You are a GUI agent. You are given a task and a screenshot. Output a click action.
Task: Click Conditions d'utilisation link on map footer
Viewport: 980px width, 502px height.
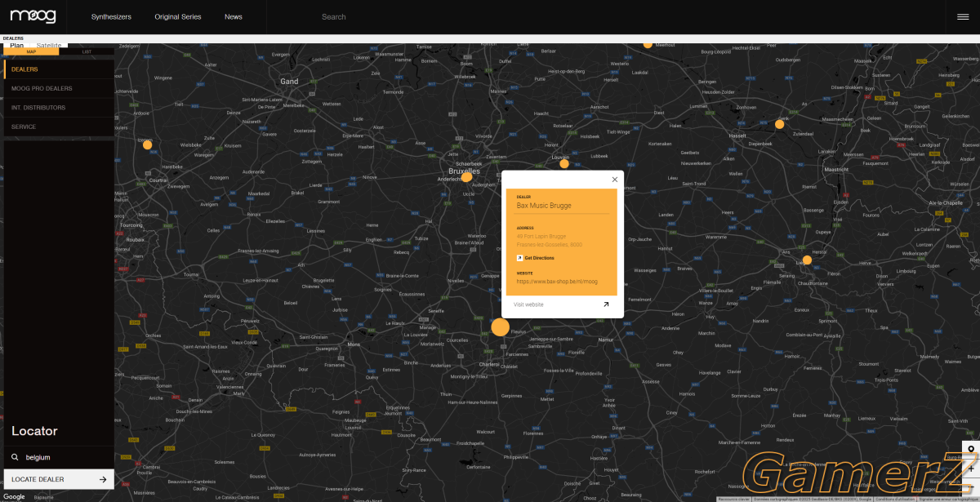[895, 499]
